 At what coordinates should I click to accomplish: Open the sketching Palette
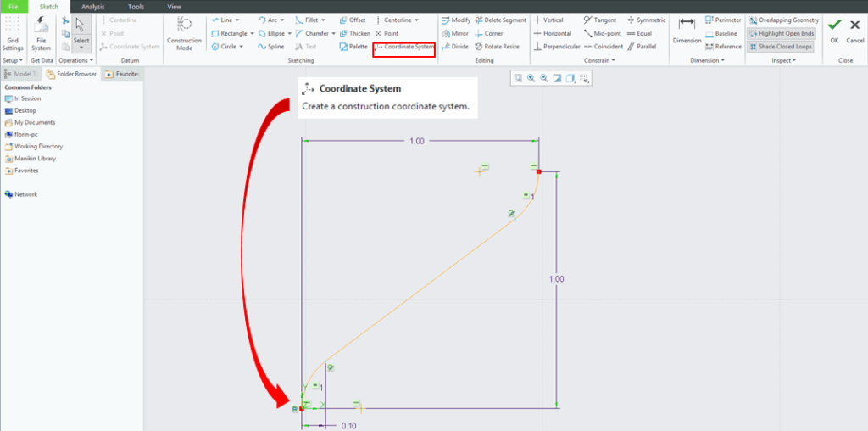click(x=353, y=47)
